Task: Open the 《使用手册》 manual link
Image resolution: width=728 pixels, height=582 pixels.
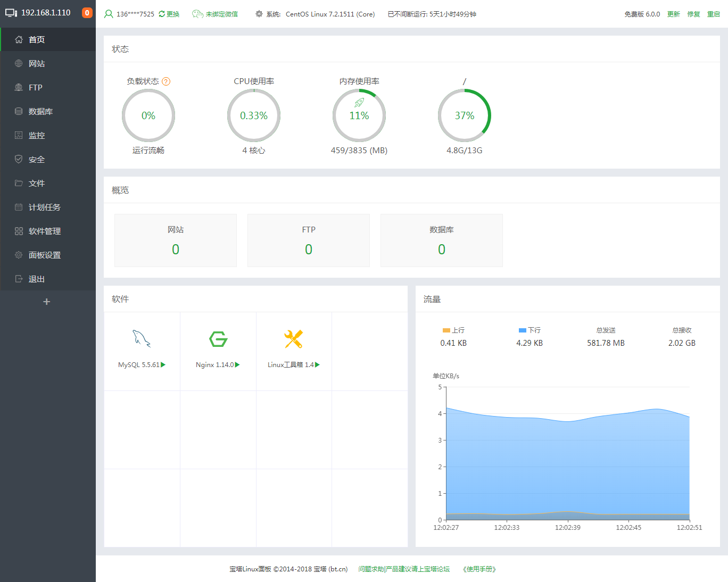Action: point(479,569)
